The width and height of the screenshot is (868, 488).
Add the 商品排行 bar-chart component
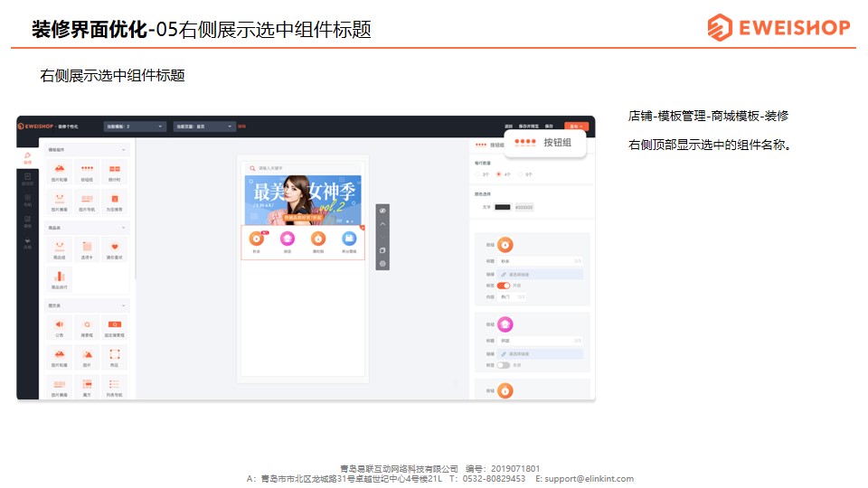[60, 279]
